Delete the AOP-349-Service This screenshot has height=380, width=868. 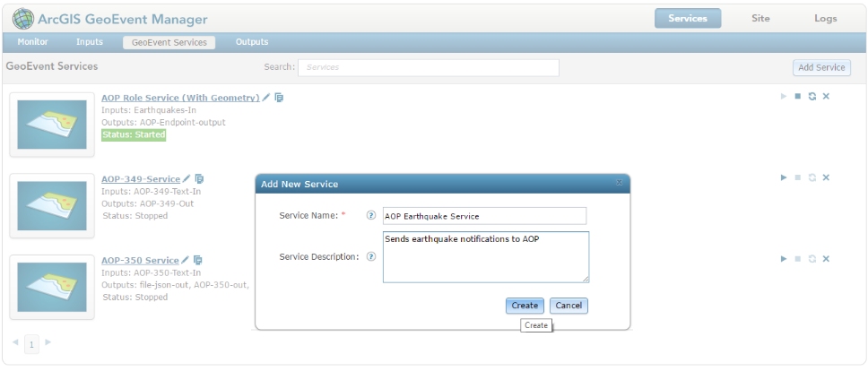826,177
